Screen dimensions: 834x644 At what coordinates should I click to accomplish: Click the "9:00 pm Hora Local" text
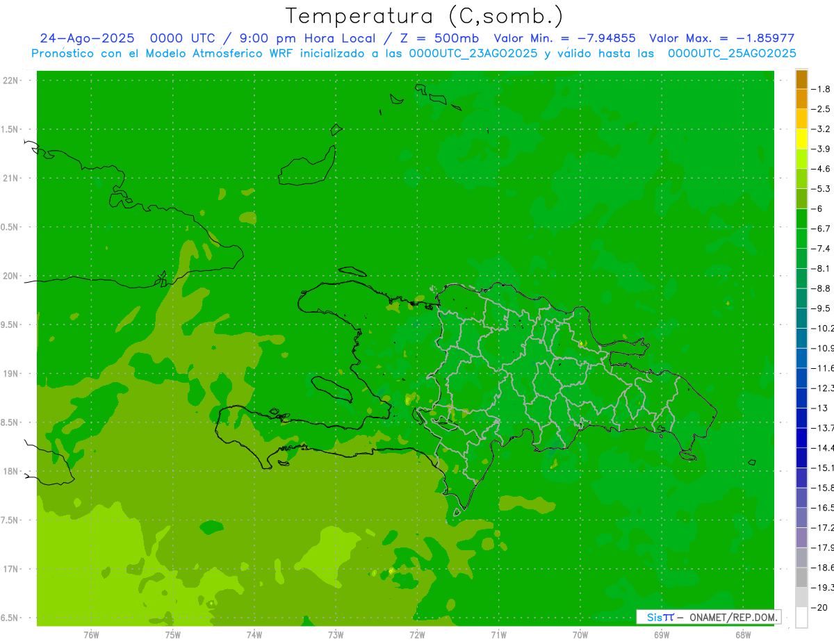tap(307, 39)
